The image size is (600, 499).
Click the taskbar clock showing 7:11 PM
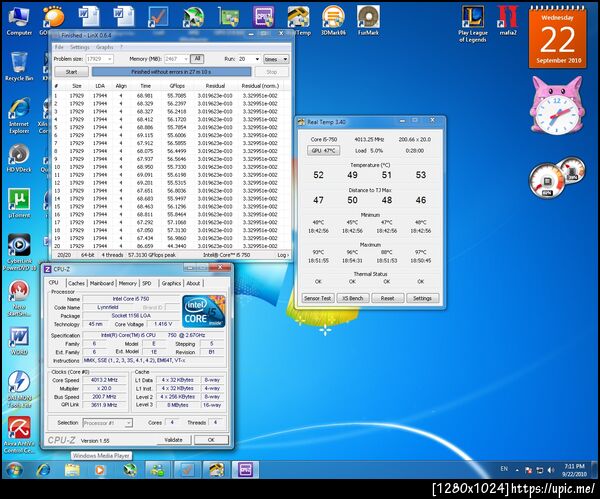[x=574, y=470]
